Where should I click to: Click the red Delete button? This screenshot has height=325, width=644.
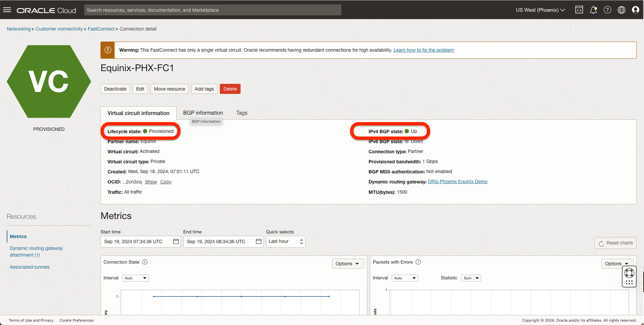[x=230, y=89]
